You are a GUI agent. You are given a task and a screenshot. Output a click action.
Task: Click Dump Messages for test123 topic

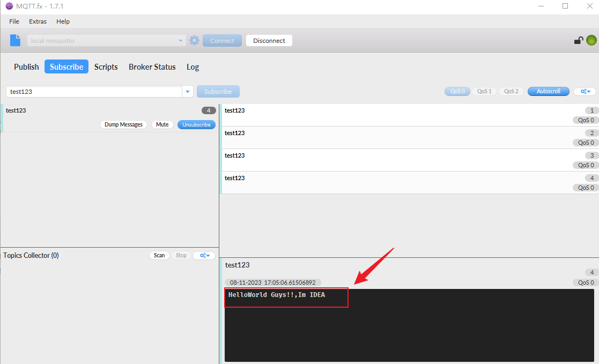click(x=123, y=124)
